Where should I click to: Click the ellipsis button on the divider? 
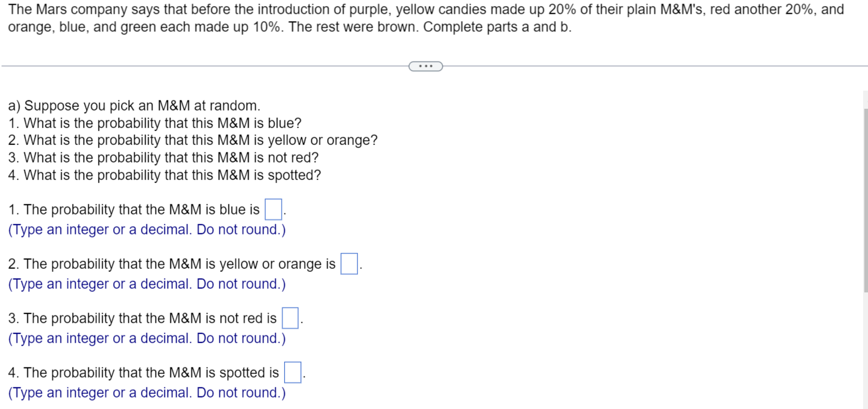click(x=425, y=66)
